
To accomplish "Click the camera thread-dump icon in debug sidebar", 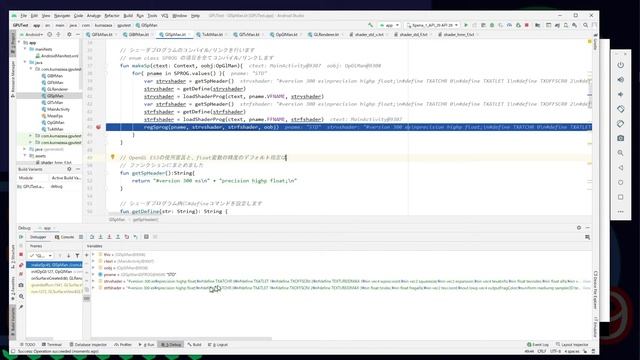I will [21, 285].
